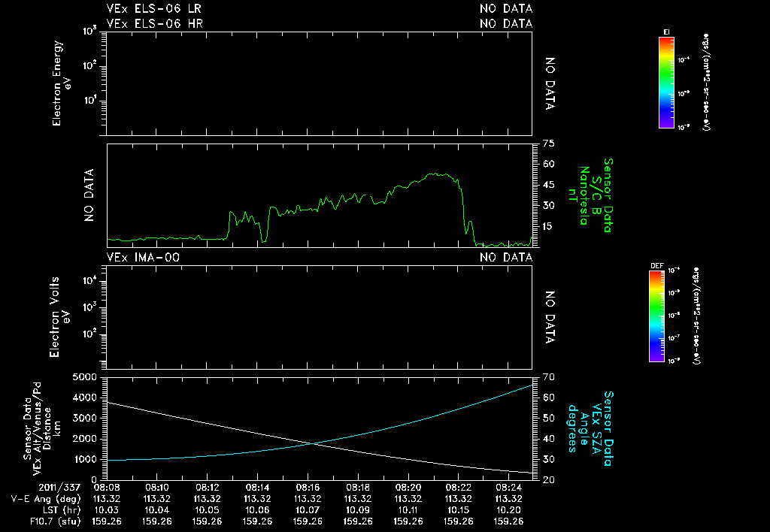Click 'NO DATA' beside the VEx IMA-00 title
The height and width of the screenshot is (532, 770).
click(x=506, y=258)
